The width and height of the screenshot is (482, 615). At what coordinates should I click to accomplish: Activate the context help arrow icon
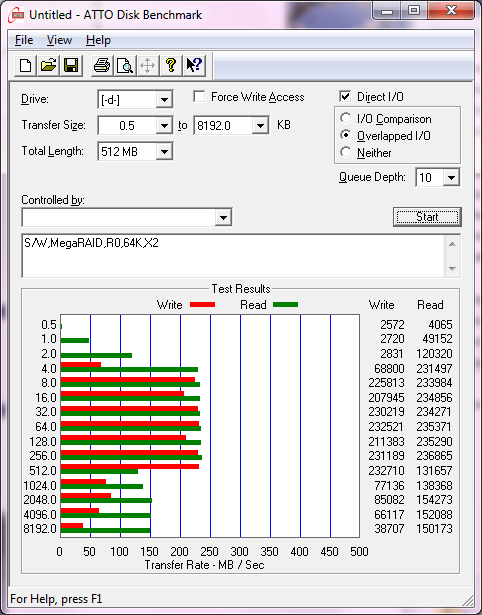(194, 66)
